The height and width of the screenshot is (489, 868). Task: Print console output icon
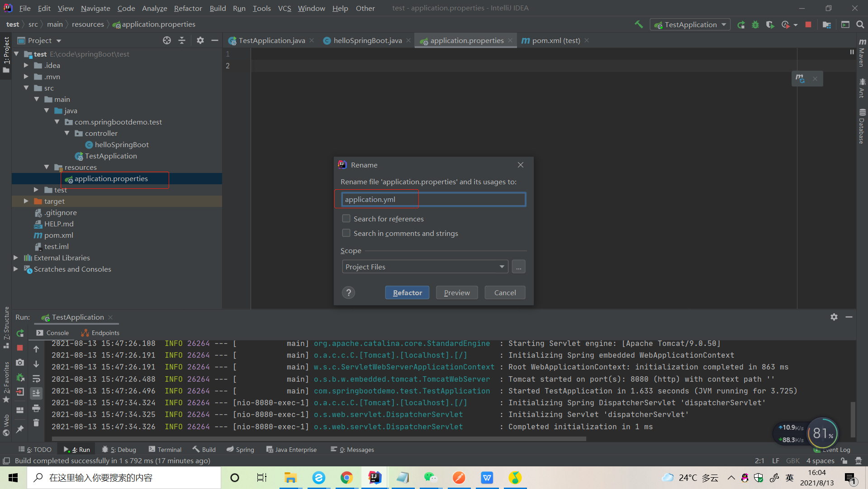(36, 408)
